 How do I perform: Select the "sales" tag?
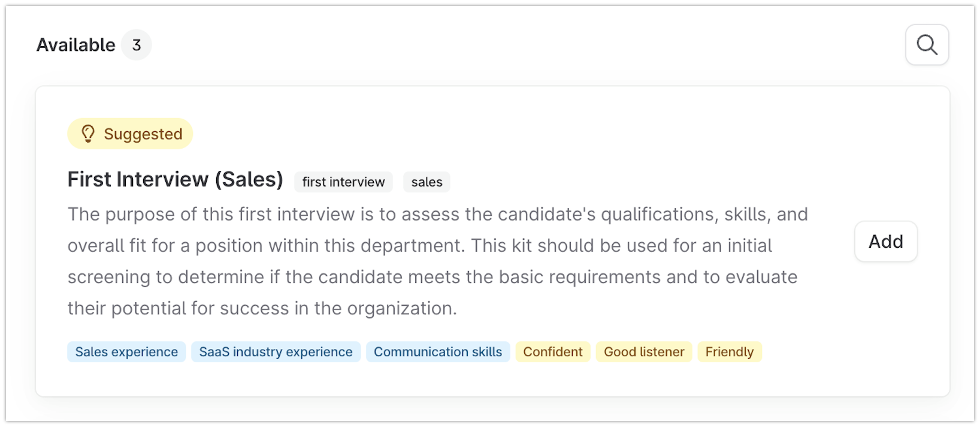tap(427, 182)
